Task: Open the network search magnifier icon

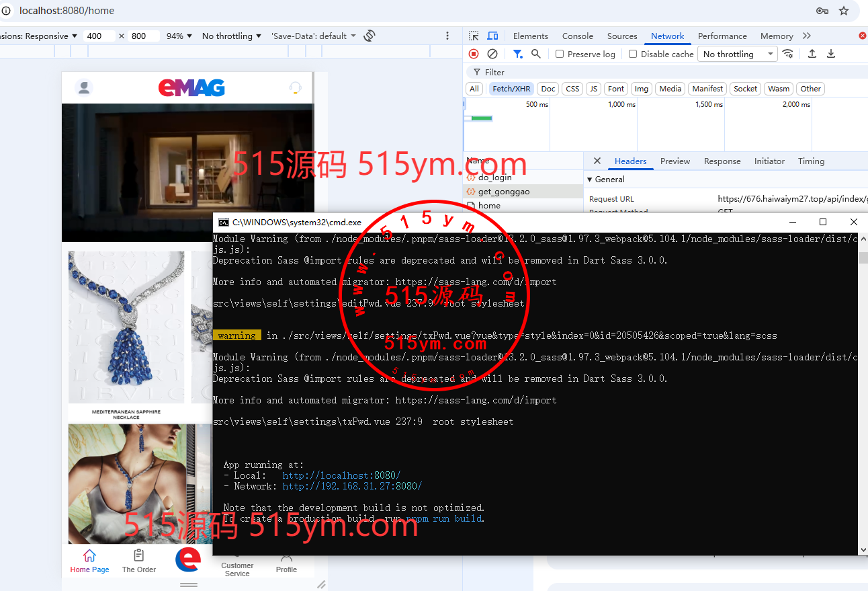Action: 536,54
